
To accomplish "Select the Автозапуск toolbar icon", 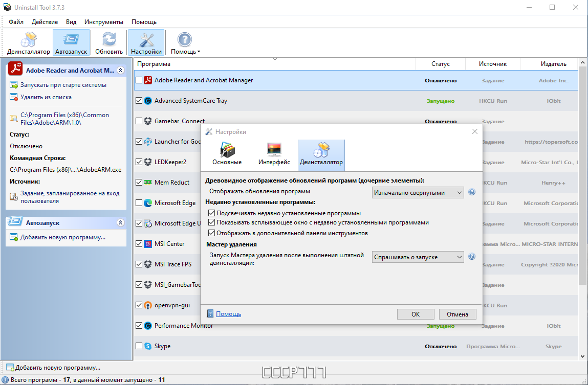I will click(71, 43).
